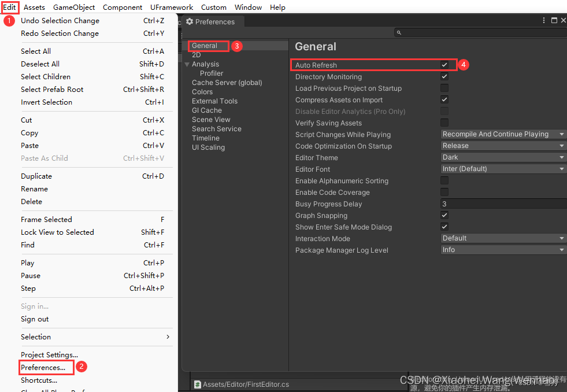
Task: Open the Interaction Mode dropdown
Action: (x=503, y=238)
